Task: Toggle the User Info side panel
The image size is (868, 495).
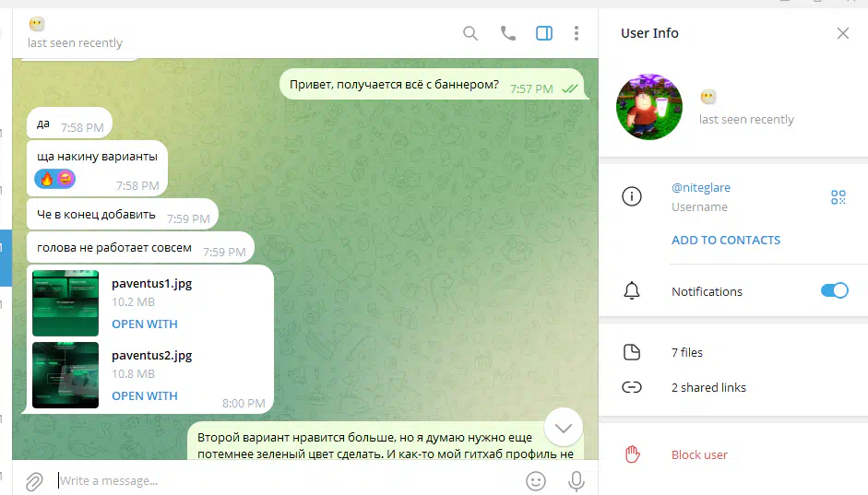Action: coord(543,33)
